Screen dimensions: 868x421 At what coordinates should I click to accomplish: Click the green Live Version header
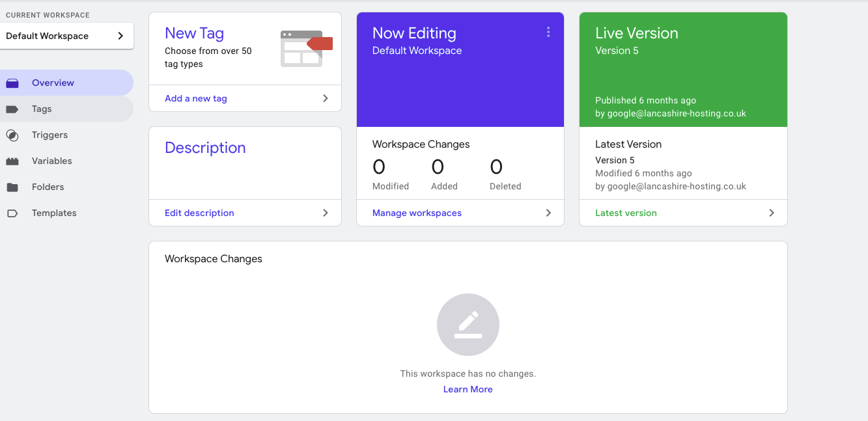pyautogui.click(x=636, y=33)
